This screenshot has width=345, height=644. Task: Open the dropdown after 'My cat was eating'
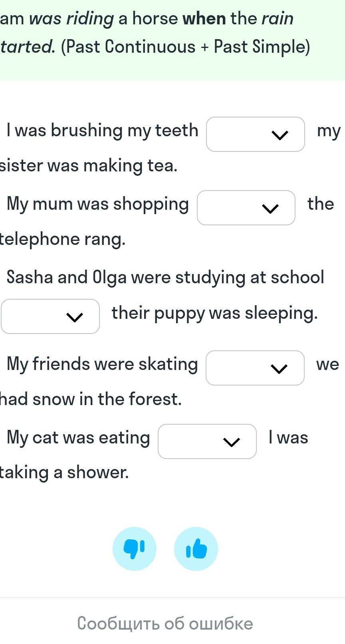[207, 441]
